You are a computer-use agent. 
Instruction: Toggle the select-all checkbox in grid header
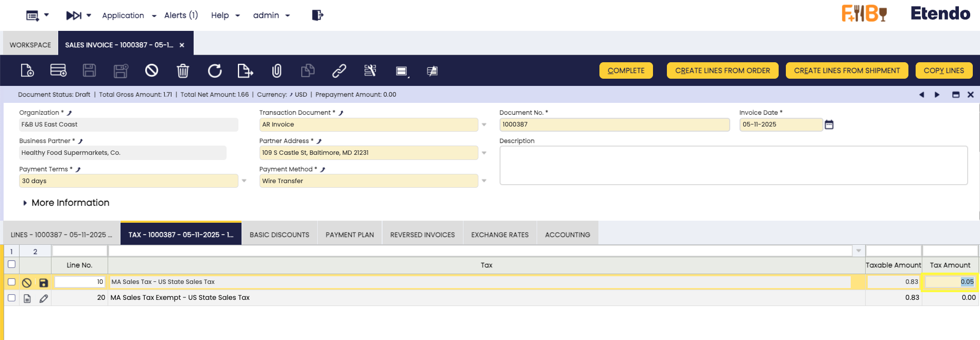click(x=11, y=264)
